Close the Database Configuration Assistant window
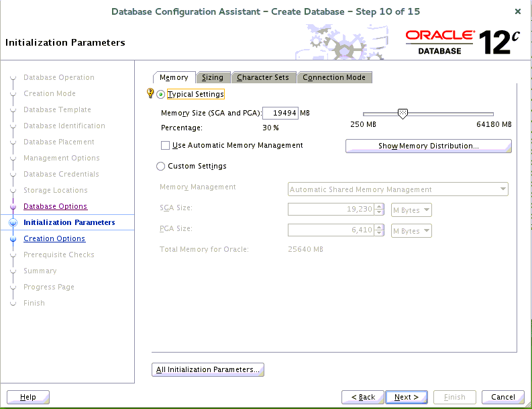This screenshot has height=409, width=532. [517, 12]
